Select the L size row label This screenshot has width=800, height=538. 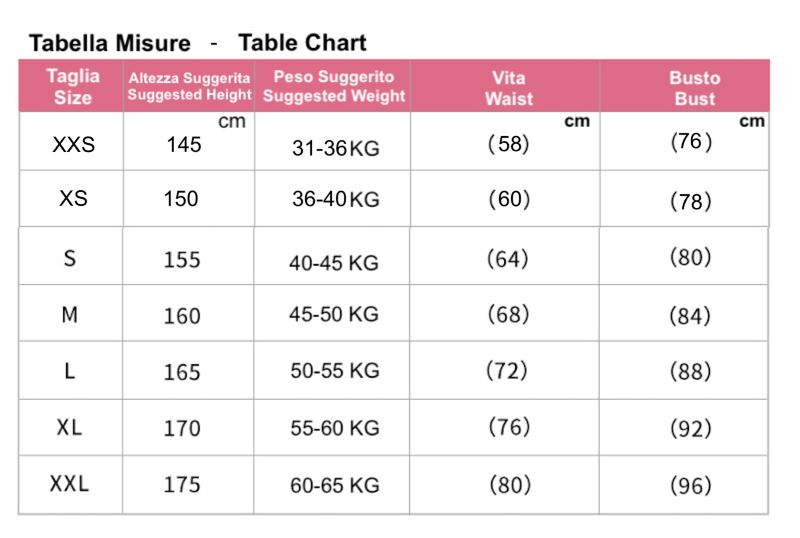[70, 371]
